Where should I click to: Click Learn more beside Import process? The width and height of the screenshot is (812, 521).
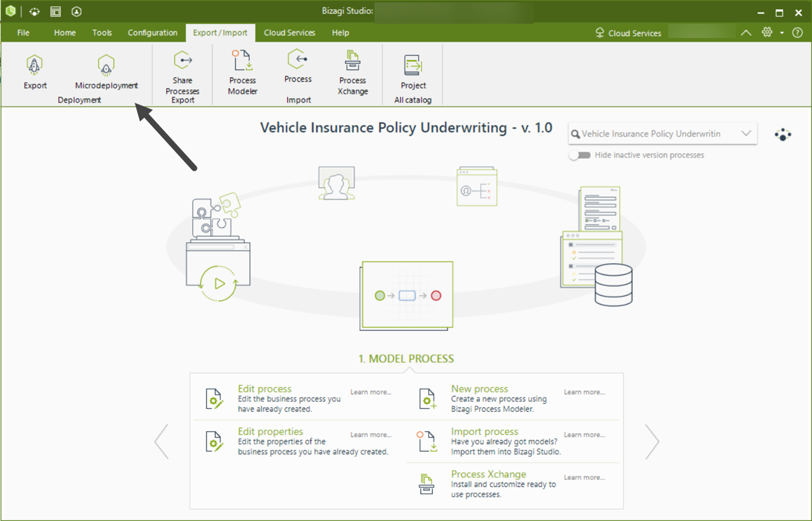pyautogui.click(x=584, y=435)
